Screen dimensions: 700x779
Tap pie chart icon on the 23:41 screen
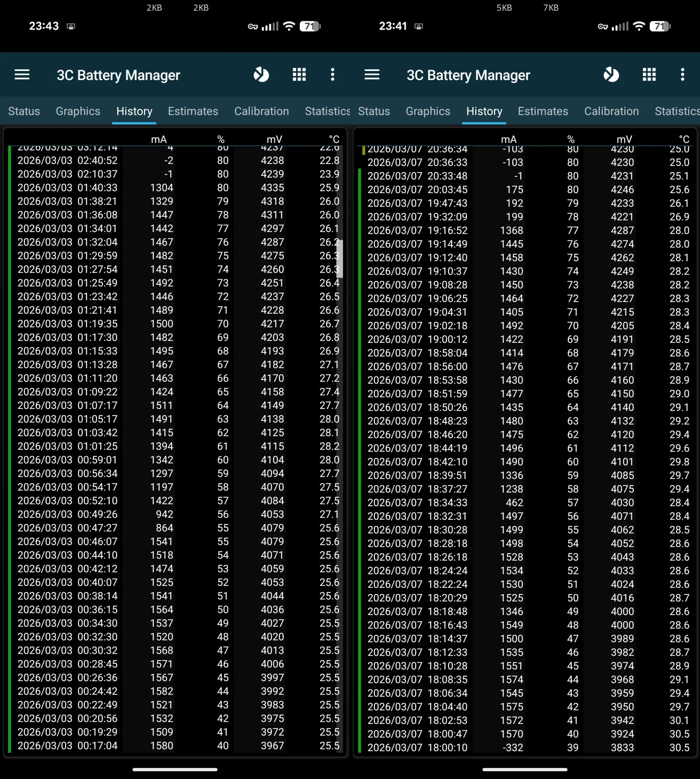[611, 75]
